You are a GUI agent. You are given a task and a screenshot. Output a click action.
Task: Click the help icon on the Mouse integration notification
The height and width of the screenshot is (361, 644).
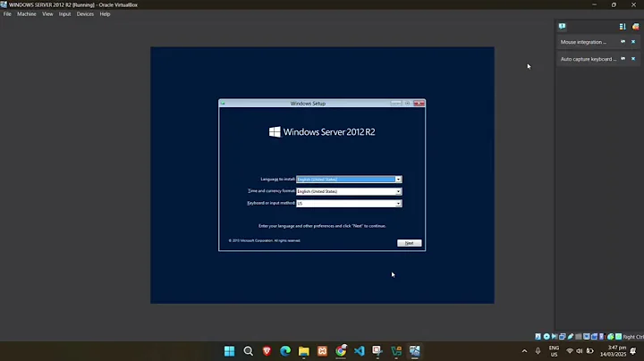coord(623,42)
